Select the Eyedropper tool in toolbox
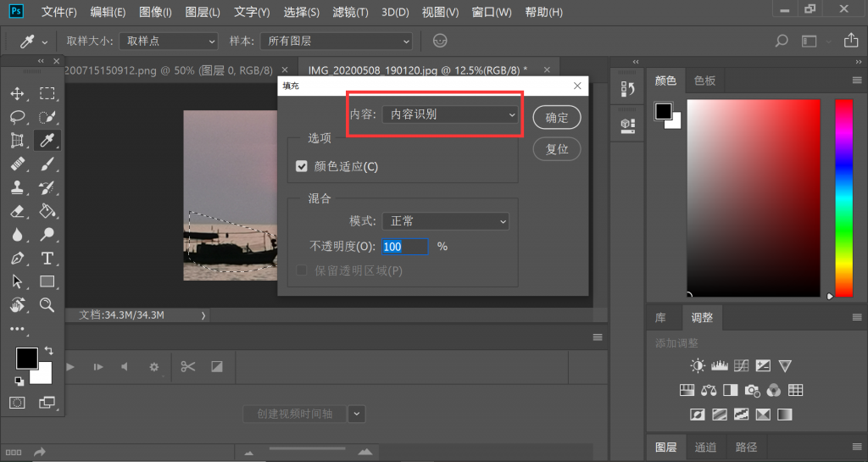Image resolution: width=868 pixels, height=462 pixels. click(47, 141)
